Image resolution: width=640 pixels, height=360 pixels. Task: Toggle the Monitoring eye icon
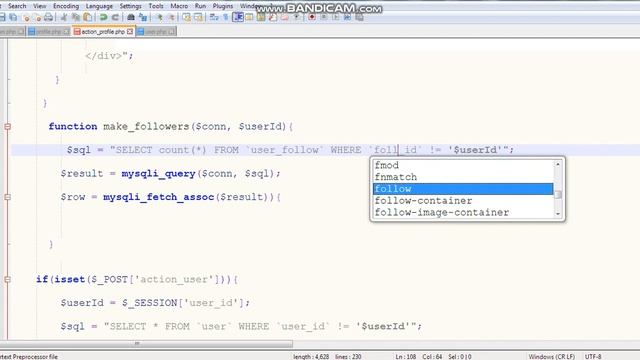[297, 17]
